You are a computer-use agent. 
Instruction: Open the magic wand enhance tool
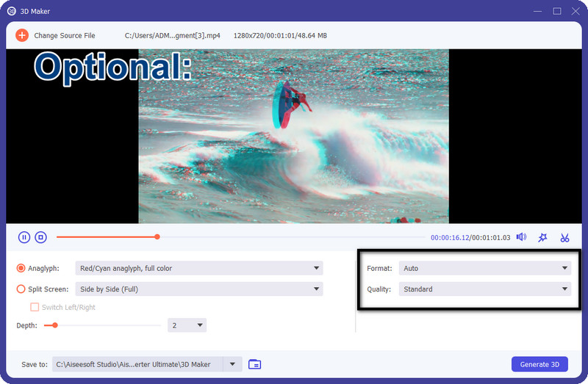pyautogui.click(x=542, y=237)
